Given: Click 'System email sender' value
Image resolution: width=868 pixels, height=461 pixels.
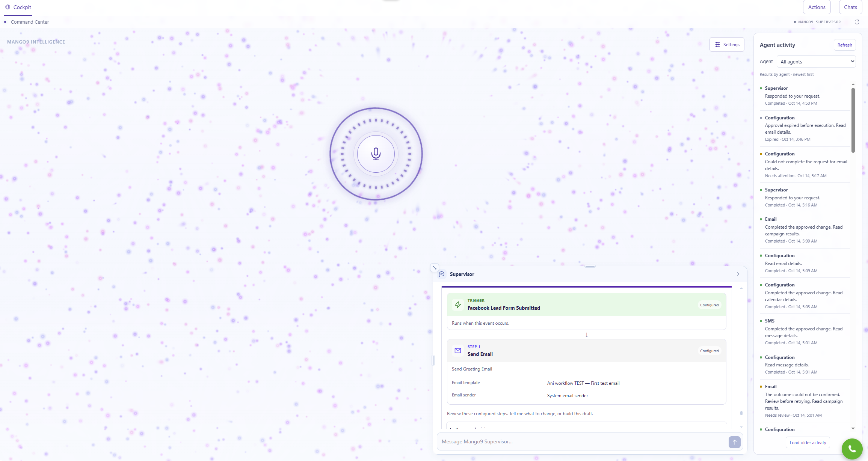Looking at the screenshot, I should [568, 396].
